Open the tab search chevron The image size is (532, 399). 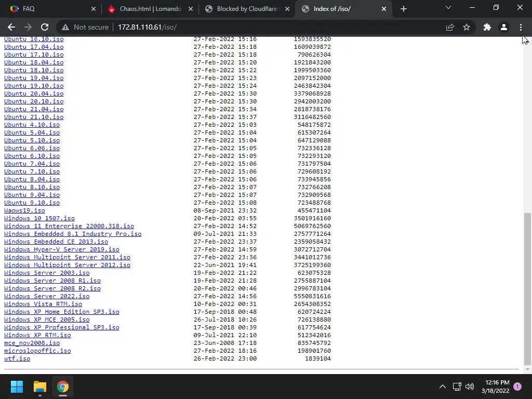coord(448,7)
